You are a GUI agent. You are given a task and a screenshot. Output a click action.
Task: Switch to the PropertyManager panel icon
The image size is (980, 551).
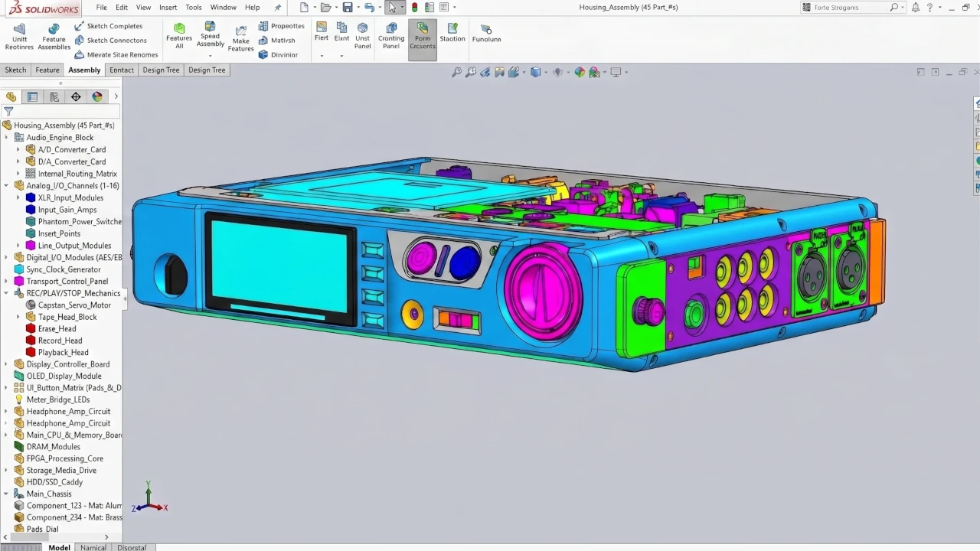coord(32,96)
